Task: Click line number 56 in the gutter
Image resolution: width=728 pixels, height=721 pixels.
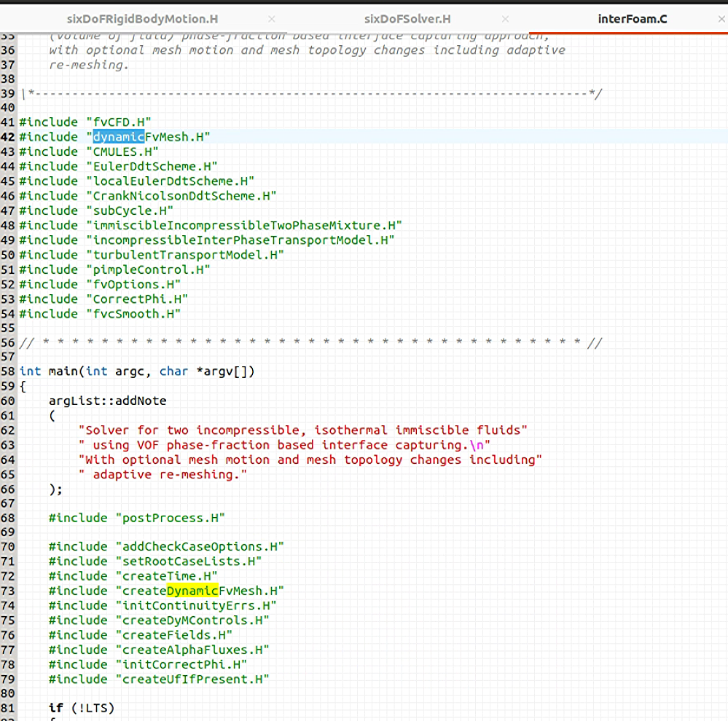Action: 8,343
